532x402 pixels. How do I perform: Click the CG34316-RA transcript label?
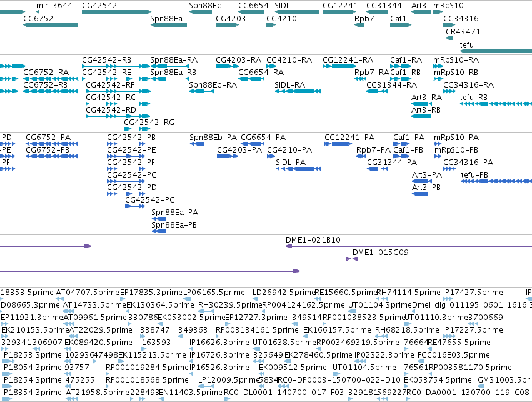tap(469, 85)
